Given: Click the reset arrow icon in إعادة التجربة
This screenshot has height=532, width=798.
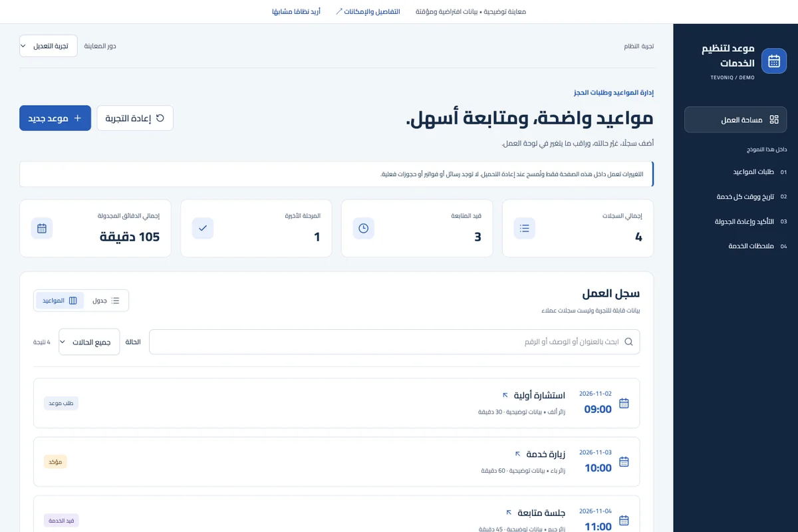Looking at the screenshot, I should tap(160, 118).
